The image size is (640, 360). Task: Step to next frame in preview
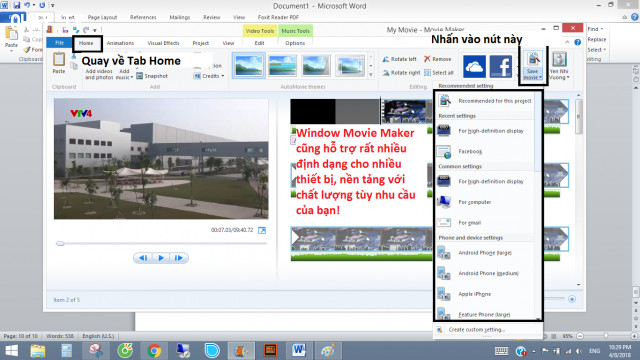coord(178,258)
